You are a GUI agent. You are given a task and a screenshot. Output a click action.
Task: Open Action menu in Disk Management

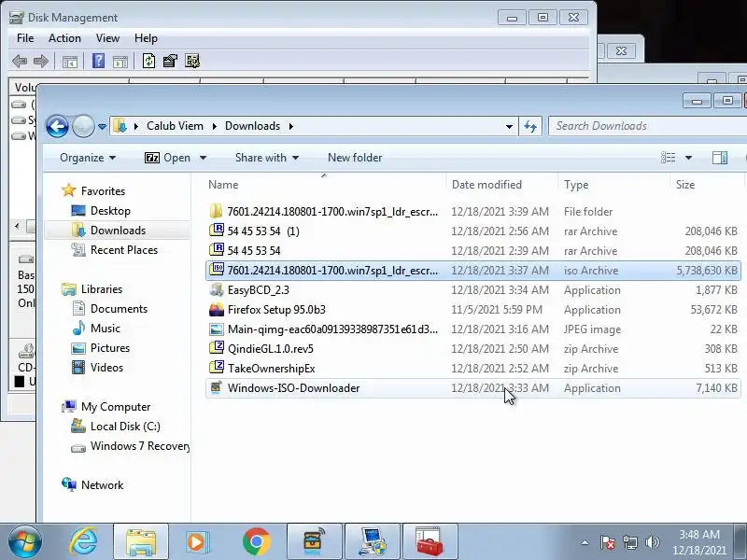click(64, 38)
